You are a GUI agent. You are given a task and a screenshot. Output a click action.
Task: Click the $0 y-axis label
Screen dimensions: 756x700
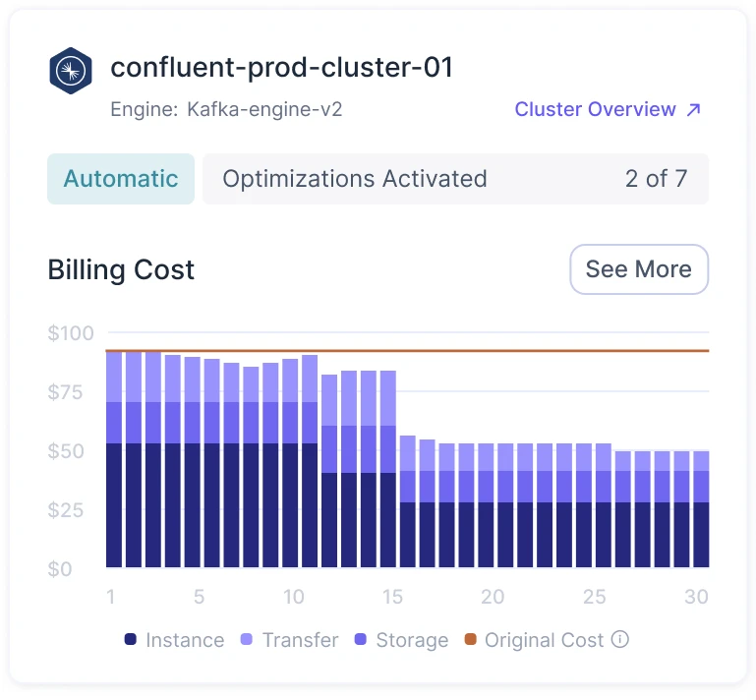pos(60,569)
